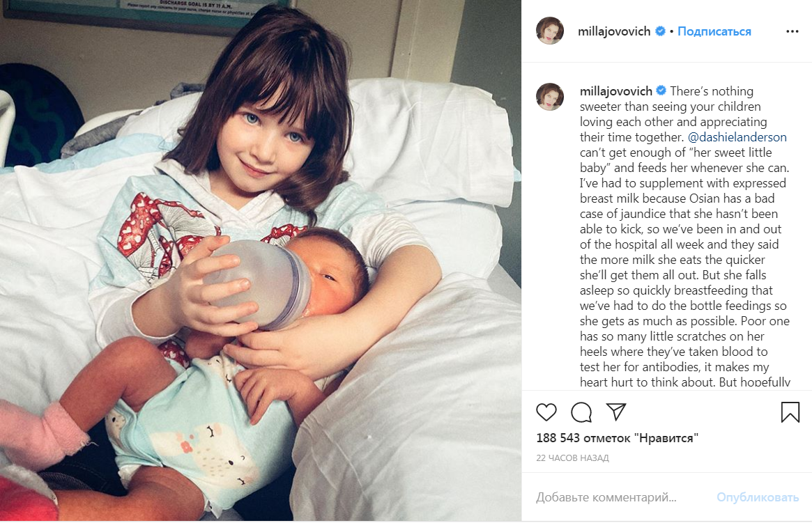View who liked via 188 543 отметок
The height and width of the screenshot is (523, 812).
618,438
